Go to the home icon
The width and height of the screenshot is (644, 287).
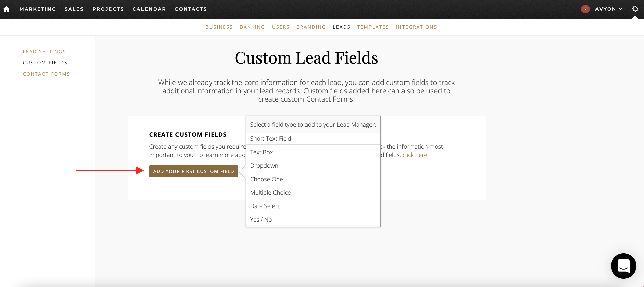tap(6, 9)
